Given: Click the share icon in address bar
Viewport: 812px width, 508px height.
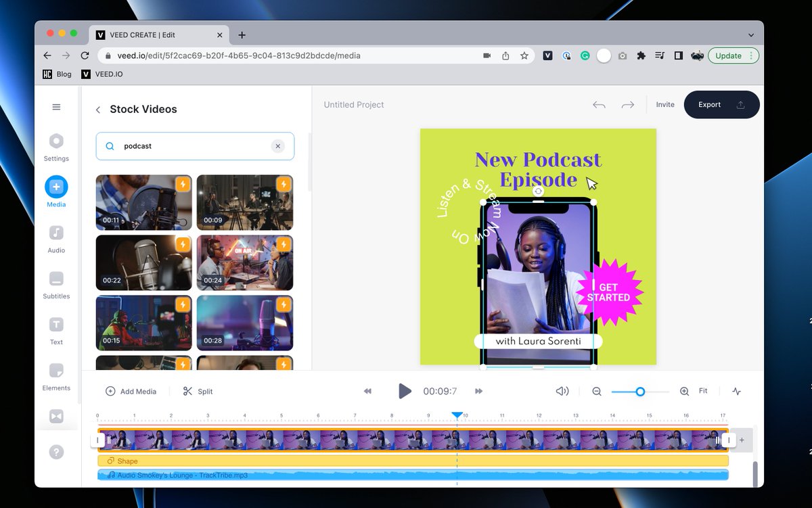Looking at the screenshot, I should pyautogui.click(x=505, y=55).
